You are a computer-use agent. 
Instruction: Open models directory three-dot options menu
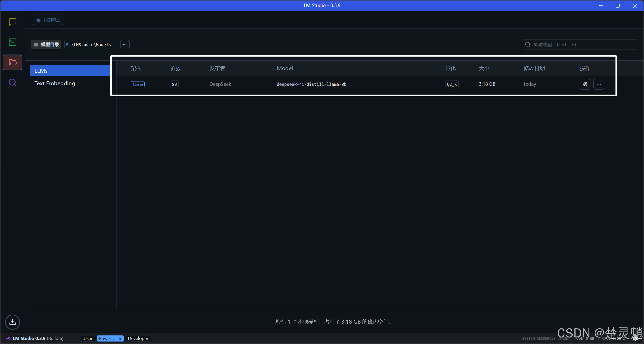tap(125, 45)
